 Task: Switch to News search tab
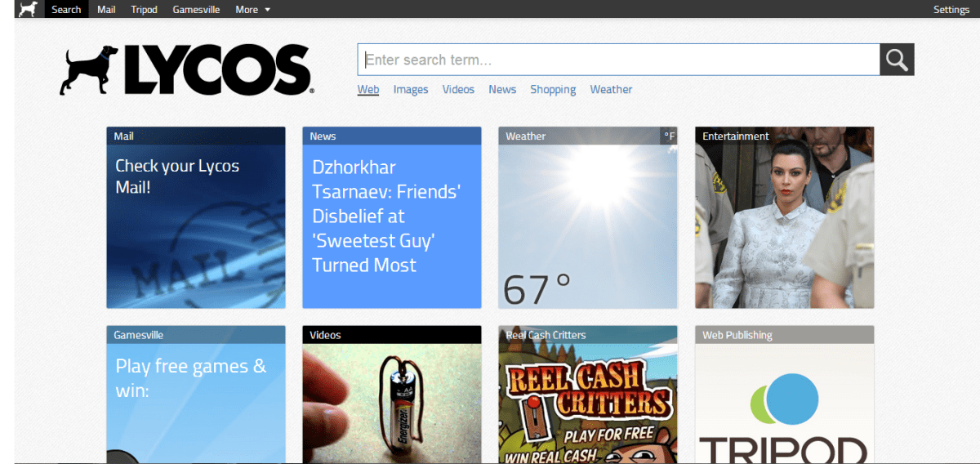(502, 90)
